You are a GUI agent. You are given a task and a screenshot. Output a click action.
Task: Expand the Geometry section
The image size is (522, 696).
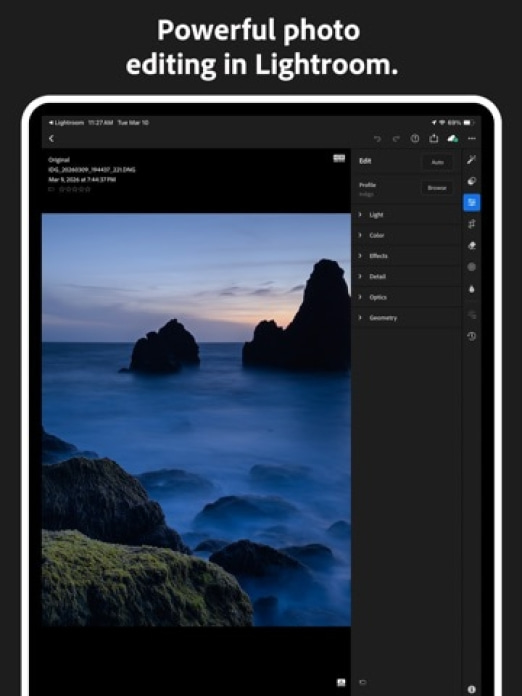[407, 317]
